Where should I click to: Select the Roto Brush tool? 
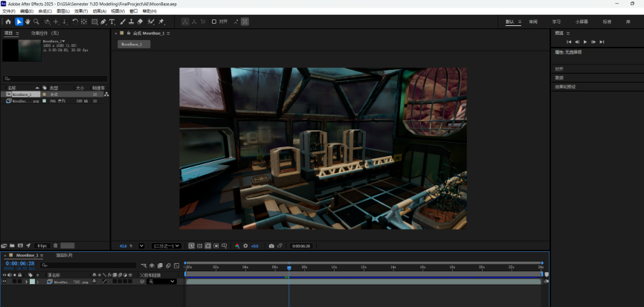point(151,22)
